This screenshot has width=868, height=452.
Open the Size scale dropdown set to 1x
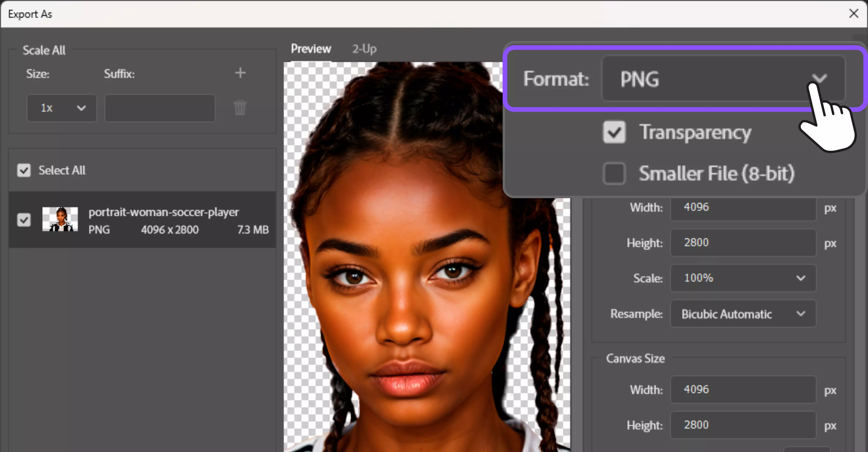(61, 108)
